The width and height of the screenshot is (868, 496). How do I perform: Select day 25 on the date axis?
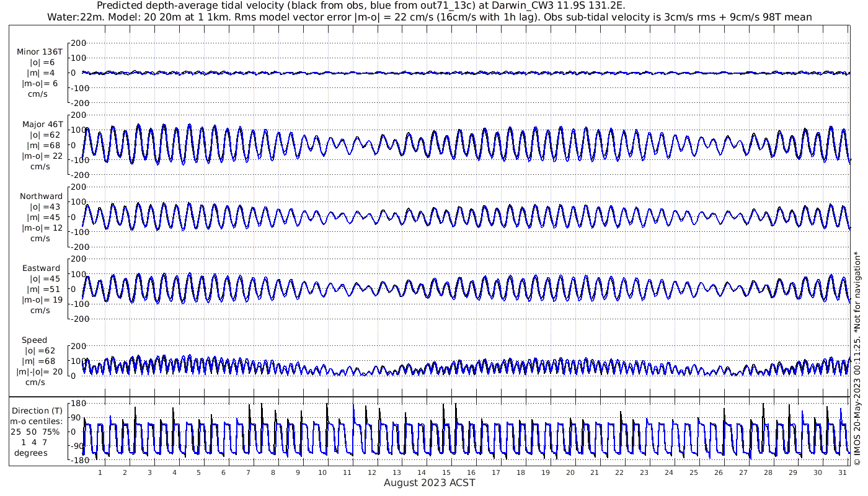(x=693, y=472)
